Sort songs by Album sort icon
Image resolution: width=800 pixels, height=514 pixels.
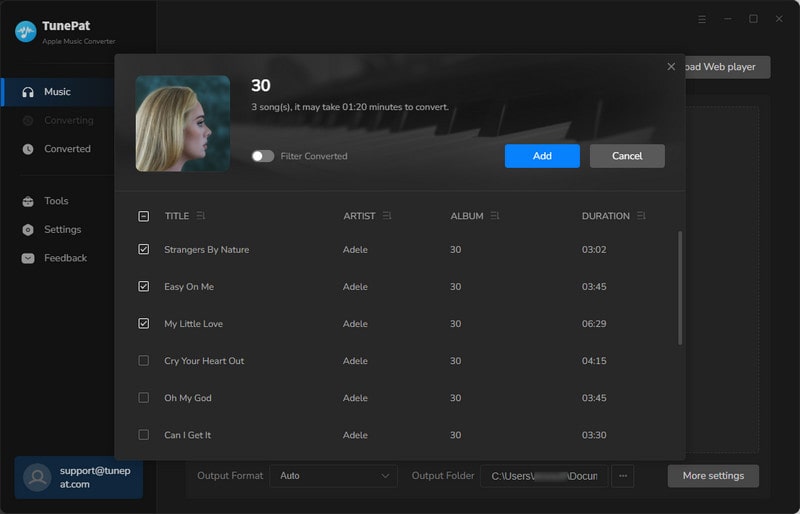click(x=494, y=216)
